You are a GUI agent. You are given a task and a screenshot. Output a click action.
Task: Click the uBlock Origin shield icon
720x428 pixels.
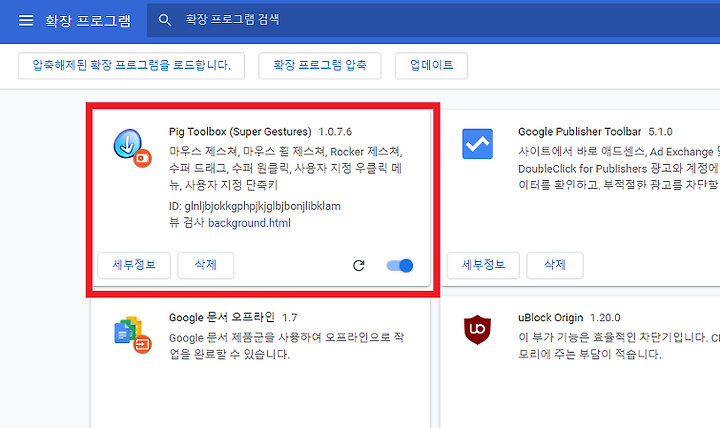tap(478, 330)
